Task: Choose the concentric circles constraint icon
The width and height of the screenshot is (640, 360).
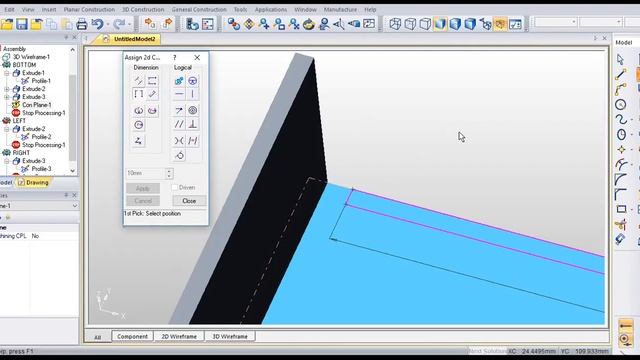Action: tap(193, 110)
